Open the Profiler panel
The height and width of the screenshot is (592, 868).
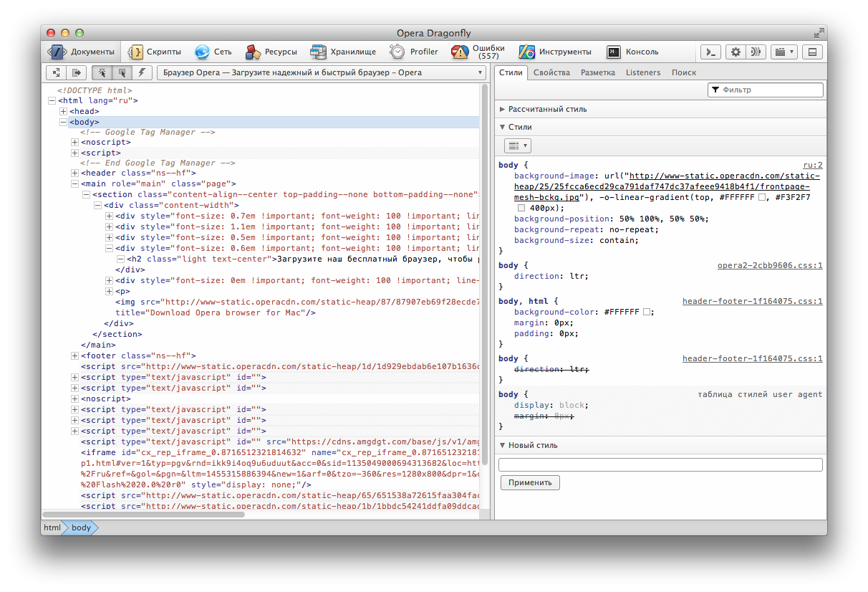click(x=414, y=52)
